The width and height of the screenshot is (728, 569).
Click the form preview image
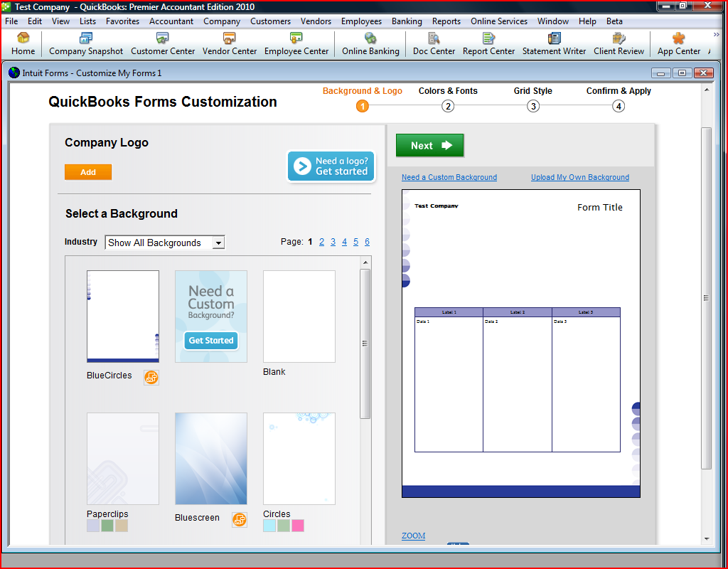(x=521, y=344)
